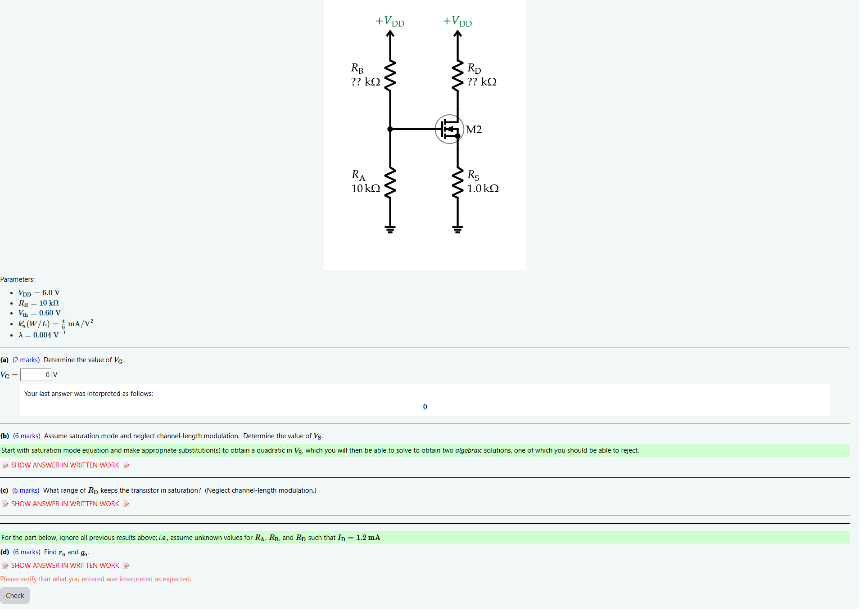This screenshot has width=868, height=611.
Task: Click the 'Parameters:' heading
Action: (x=18, y=279)
